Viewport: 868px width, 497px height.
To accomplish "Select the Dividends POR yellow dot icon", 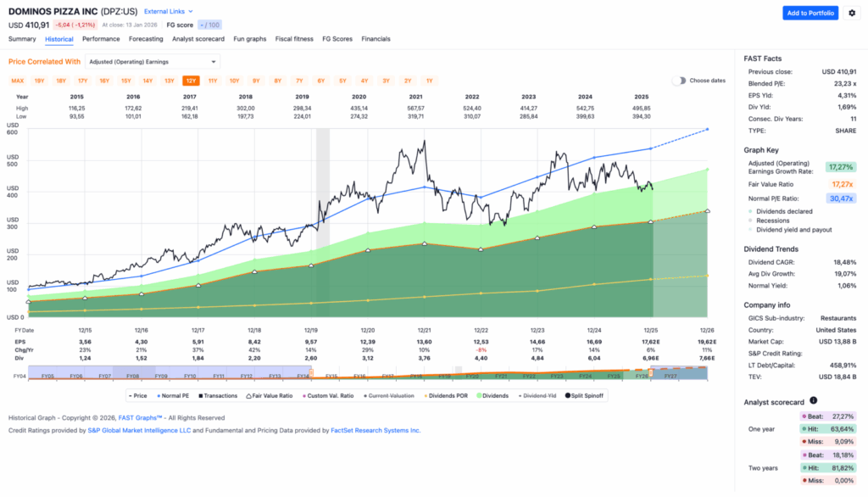I will tap(426, 396).
